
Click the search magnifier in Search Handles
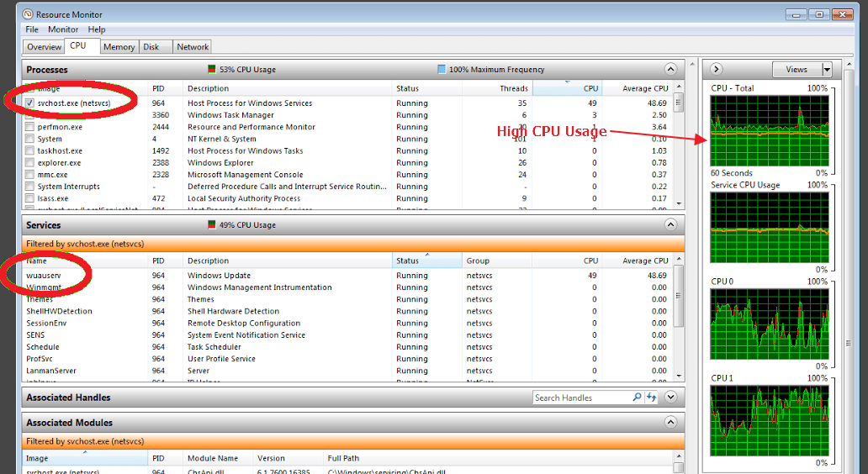click(637, 398)
